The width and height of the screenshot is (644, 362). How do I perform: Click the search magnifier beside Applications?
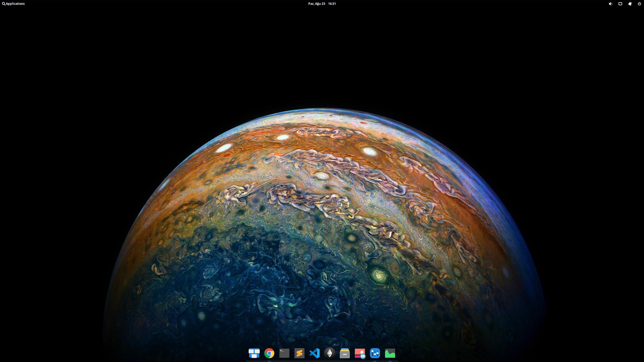click(4, 4)
